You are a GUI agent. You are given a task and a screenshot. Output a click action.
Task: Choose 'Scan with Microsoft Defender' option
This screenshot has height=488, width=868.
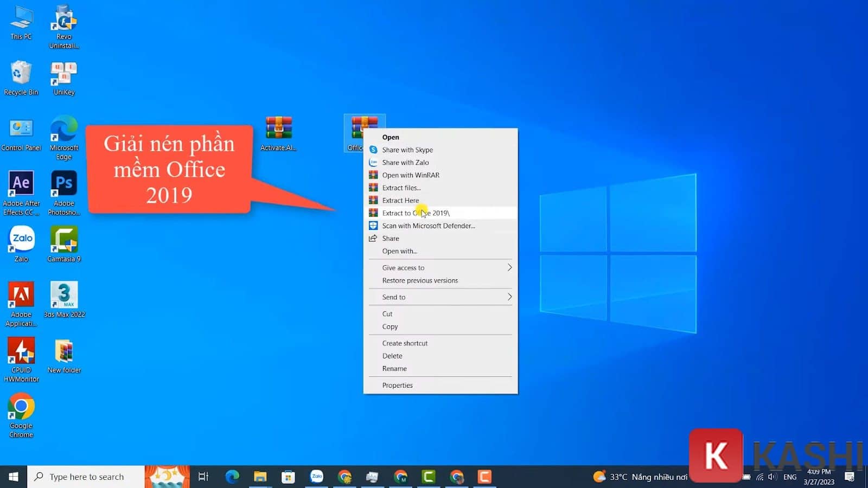coord(429,226)
